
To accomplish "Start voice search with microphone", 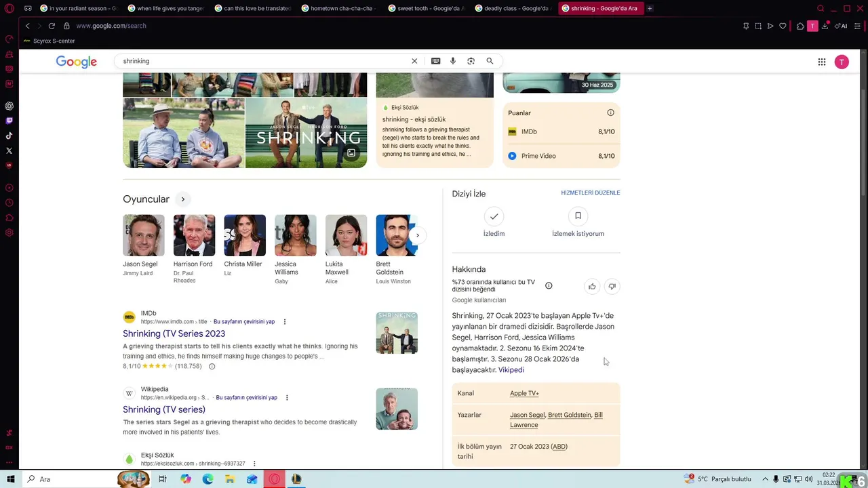I will (x=453, y=61).
